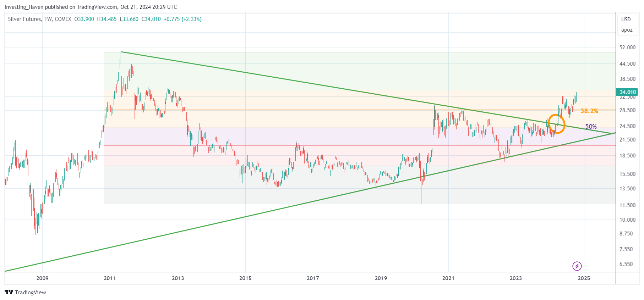Click the 38.2% Fibonacci label

[x=589, y=111]
